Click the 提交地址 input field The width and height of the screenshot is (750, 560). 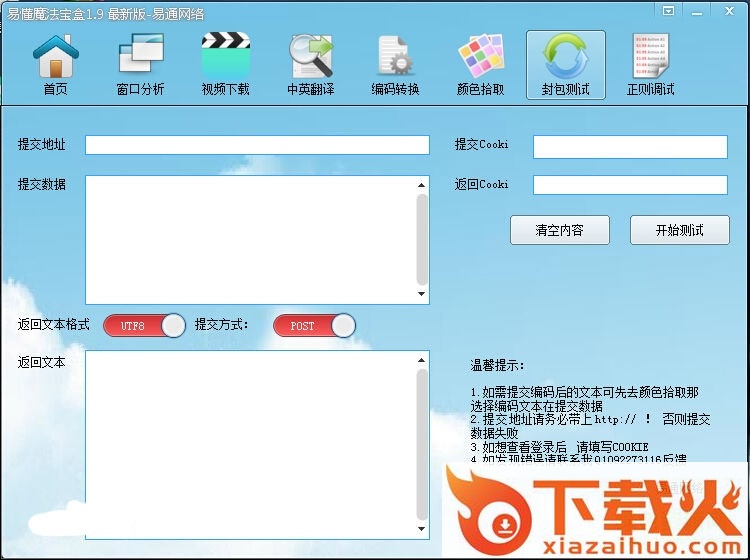tap(257, 145)
